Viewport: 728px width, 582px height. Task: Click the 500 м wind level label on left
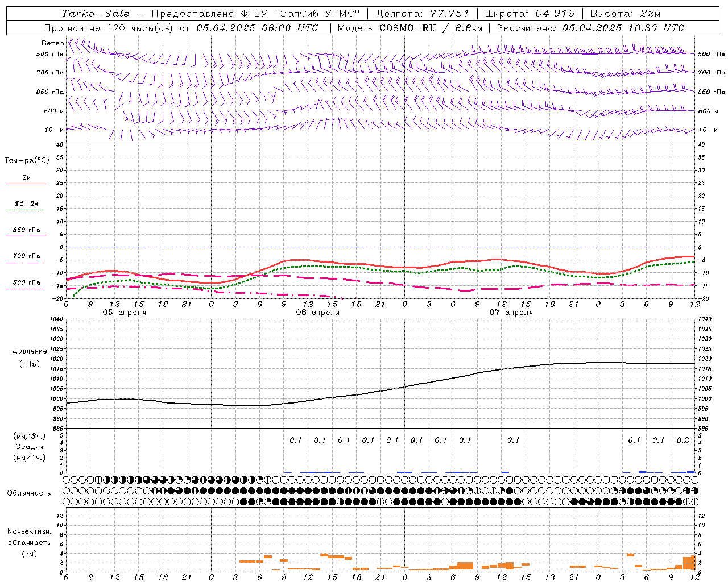53,111
